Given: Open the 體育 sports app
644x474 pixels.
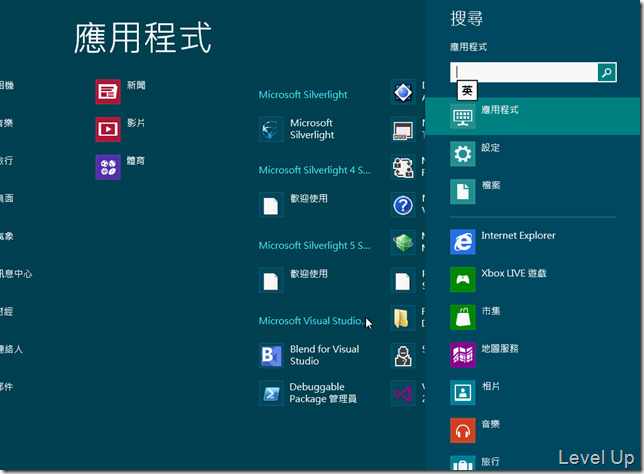Looking at the screenshot, I should click(x=108, y=167).
